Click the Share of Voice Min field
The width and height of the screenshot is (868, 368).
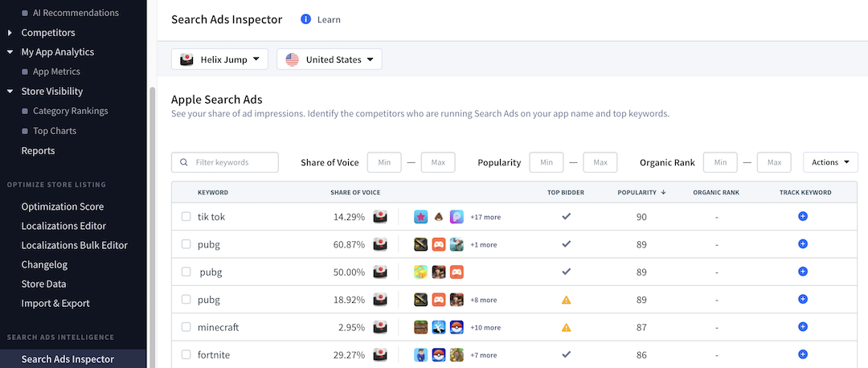(385, 162)
